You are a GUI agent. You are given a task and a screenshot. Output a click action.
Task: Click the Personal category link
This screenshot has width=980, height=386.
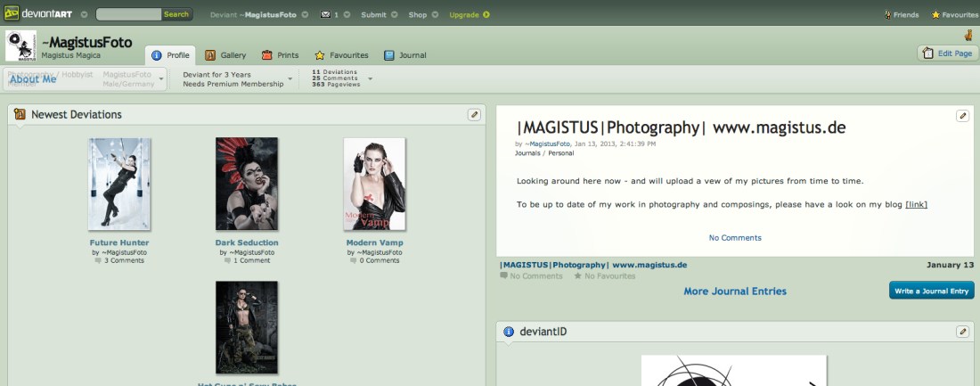pyautogui.click(x=560, y=153)
